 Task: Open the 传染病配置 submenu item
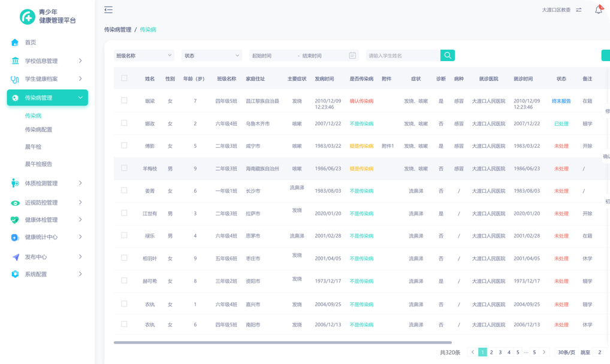coord(38,130)
